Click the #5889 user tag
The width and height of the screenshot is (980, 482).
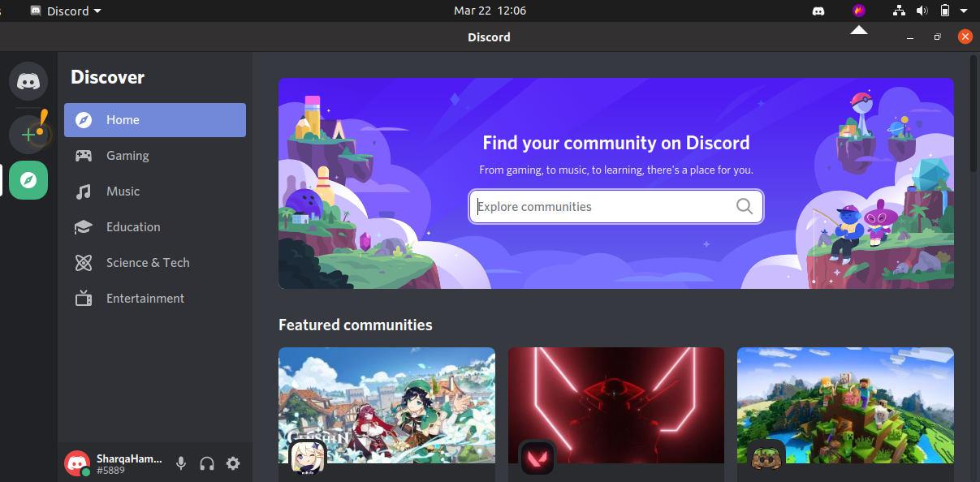tap(110, 471)
